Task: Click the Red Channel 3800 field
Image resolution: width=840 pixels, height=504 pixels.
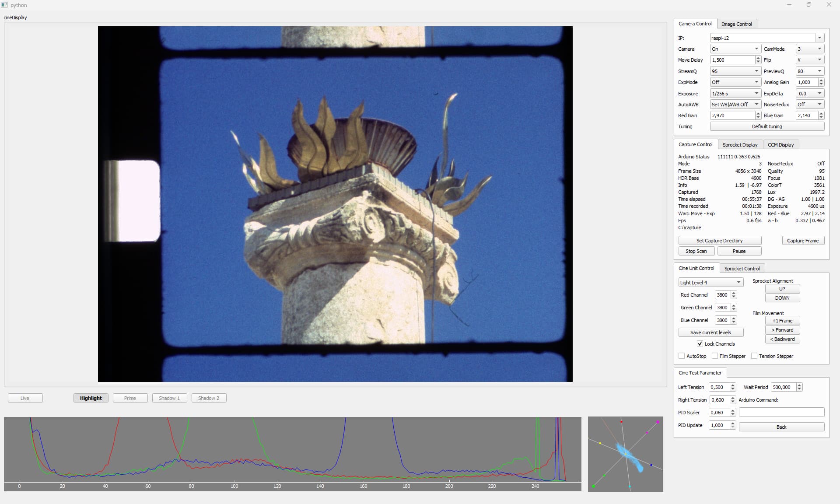Action: (x=723, y=295)
